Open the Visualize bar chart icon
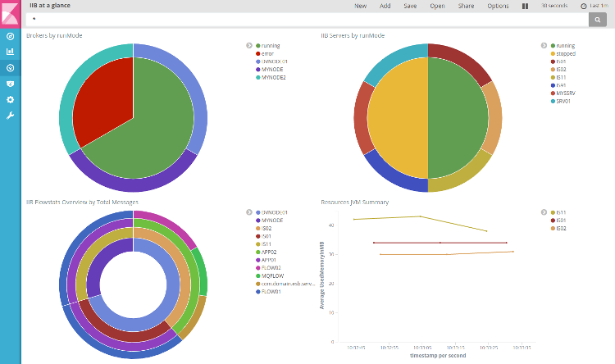This screenshot has height=364, width=615. coord(10,52)
